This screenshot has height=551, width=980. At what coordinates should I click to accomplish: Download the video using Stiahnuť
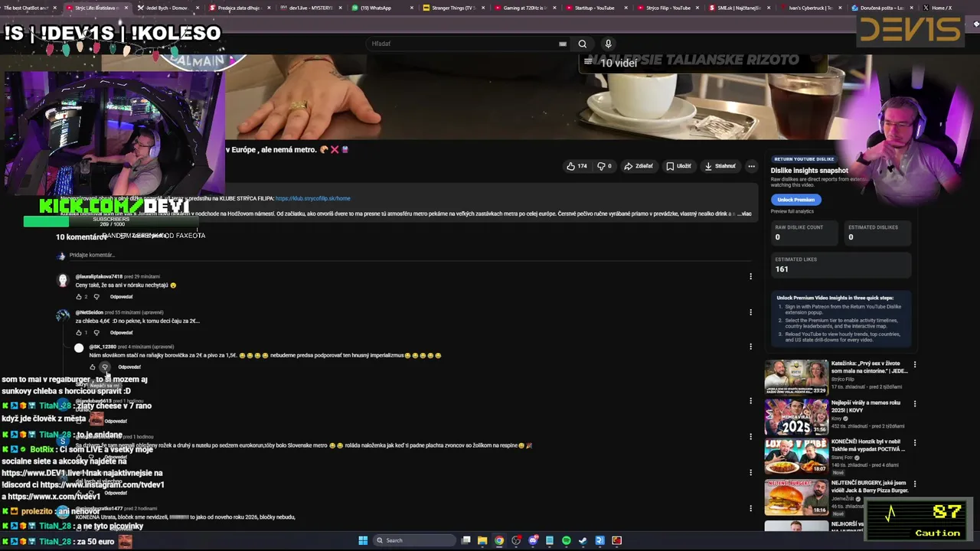[x=720, y=166]
